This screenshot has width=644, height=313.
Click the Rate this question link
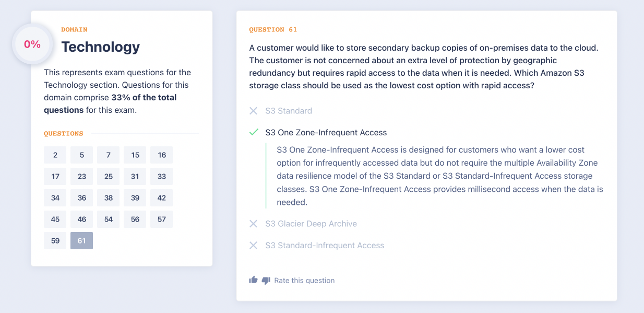[x=304, y=281]
